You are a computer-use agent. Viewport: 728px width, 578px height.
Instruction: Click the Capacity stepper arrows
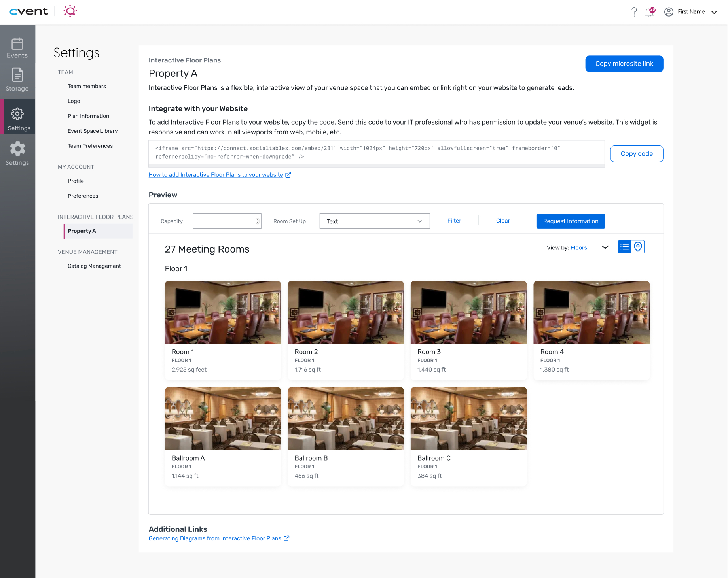pyautogui.click(x=258, y=221)
